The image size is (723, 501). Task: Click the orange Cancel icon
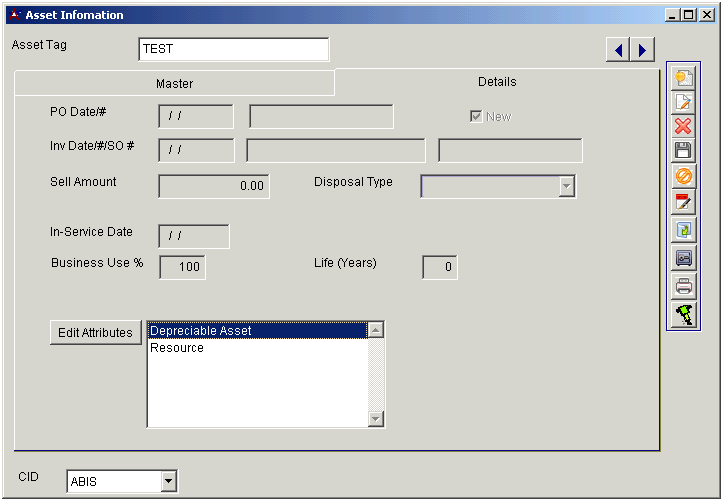(684, 176)
